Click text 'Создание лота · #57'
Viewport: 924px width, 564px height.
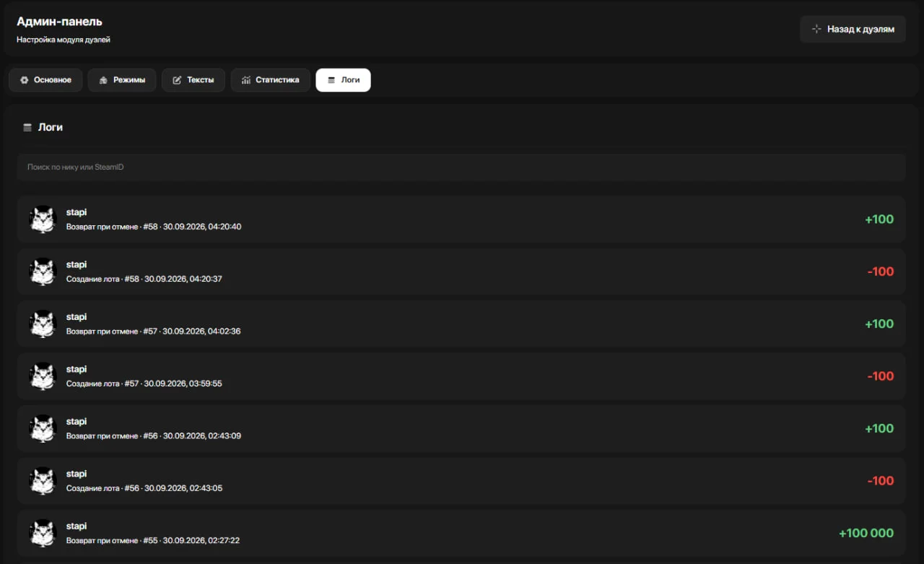click(103, 383)
